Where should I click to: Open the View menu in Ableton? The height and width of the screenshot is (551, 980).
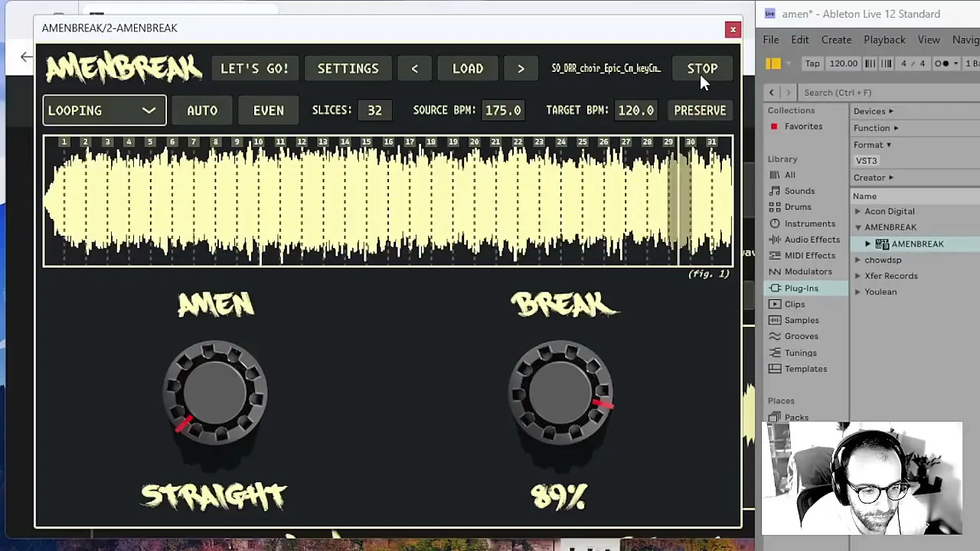click(x=929, y=40)
